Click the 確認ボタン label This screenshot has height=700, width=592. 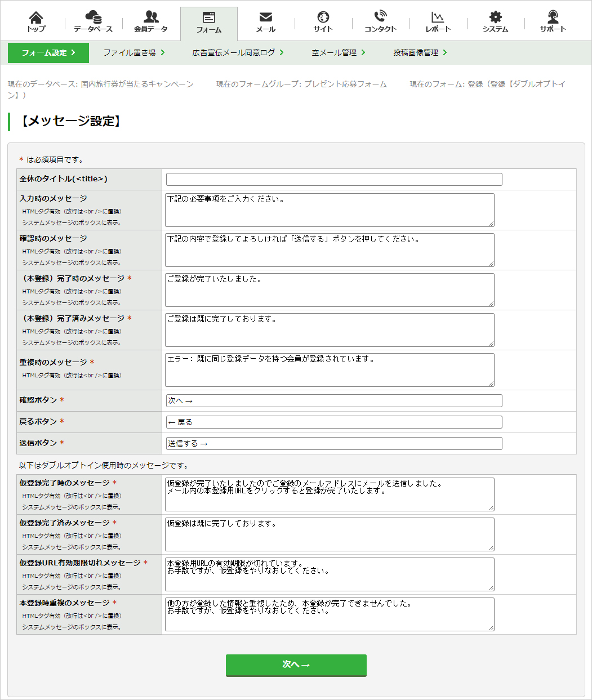pos(38,400)
